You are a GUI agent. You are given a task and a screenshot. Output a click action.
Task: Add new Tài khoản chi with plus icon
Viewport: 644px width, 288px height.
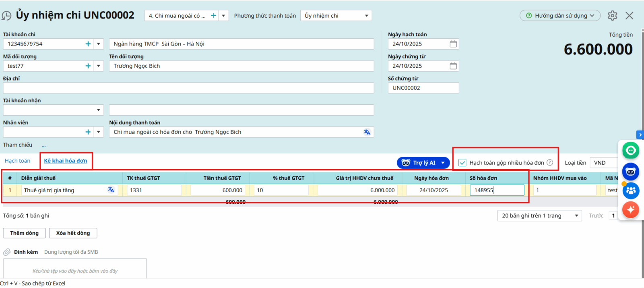[88, 44]
